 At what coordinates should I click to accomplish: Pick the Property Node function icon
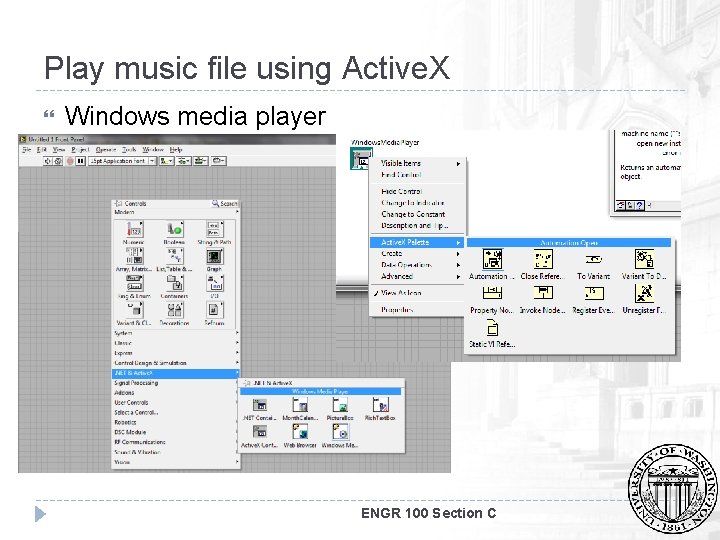(x=492, y=293)
